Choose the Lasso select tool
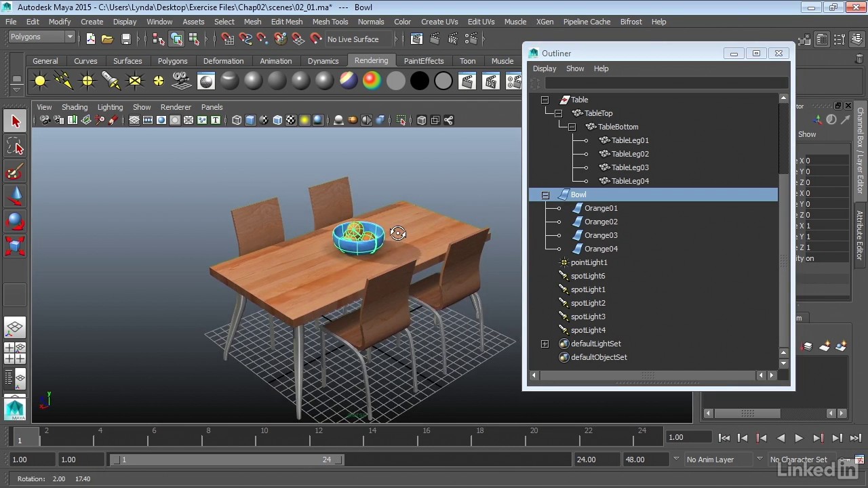This screenshot has height=488, width=868. [15, 147]
